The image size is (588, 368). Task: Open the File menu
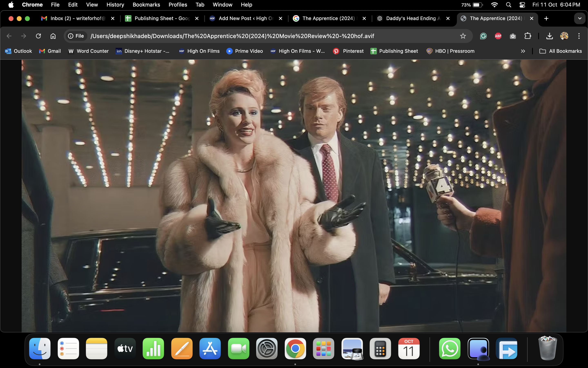[55, 5]
